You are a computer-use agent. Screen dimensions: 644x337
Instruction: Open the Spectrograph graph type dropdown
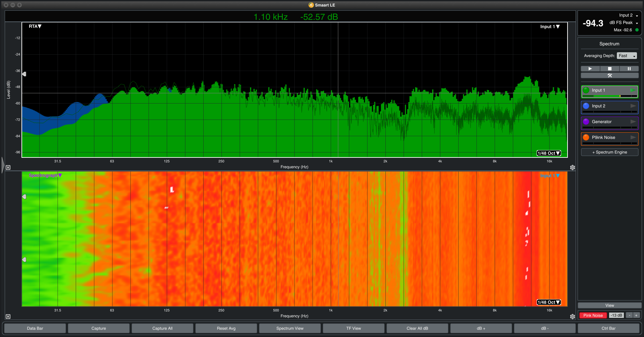pyautogui.click(x=45, y=175)
